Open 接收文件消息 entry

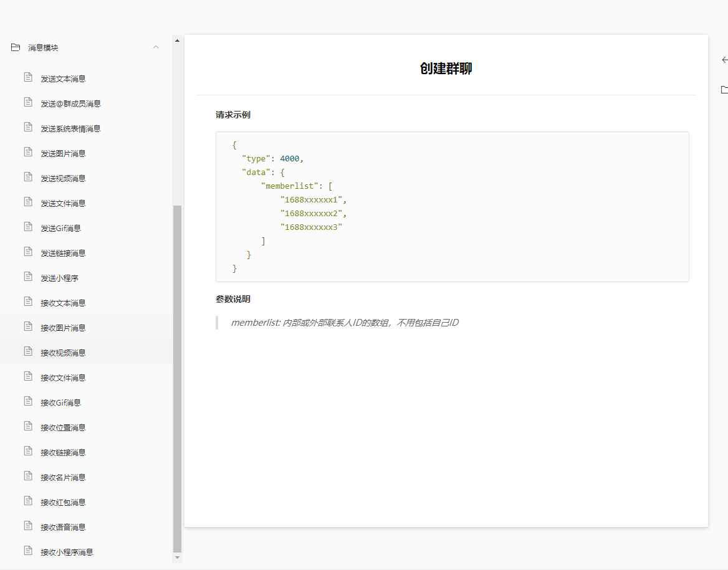63,378
